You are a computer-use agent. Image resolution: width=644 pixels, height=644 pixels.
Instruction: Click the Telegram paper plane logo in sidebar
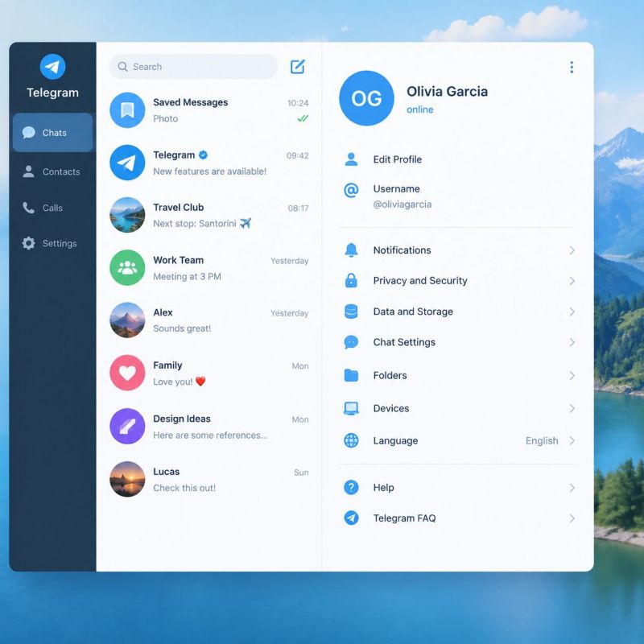pos(52,67)
